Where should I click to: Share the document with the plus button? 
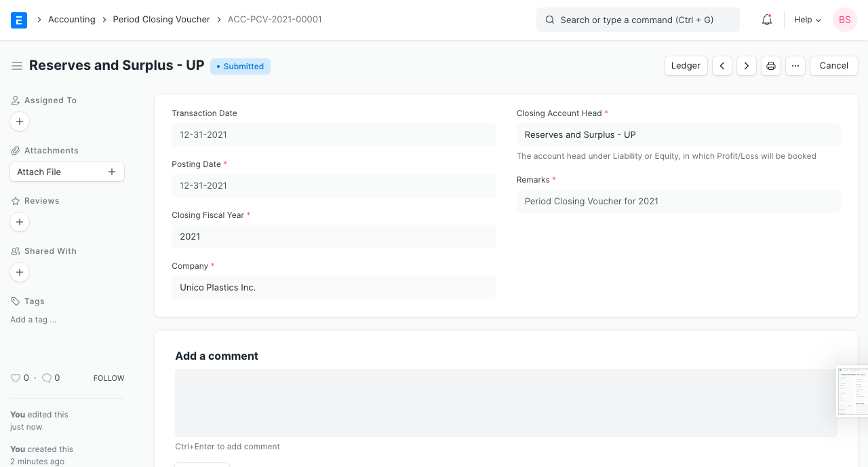[x=20, y=272]
